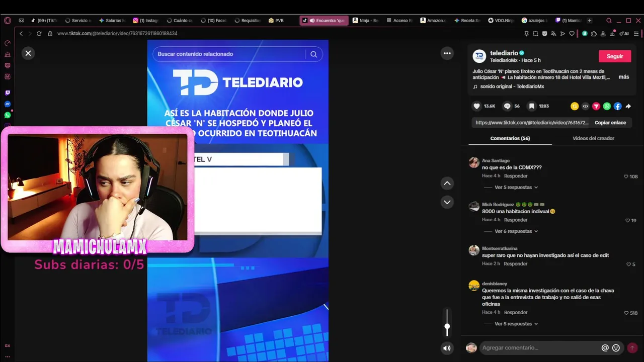This screenshot has width=644, height=362.
Task: Open the emoji picker in comment box
Action: pyautogui.click(x=616, y=348)
